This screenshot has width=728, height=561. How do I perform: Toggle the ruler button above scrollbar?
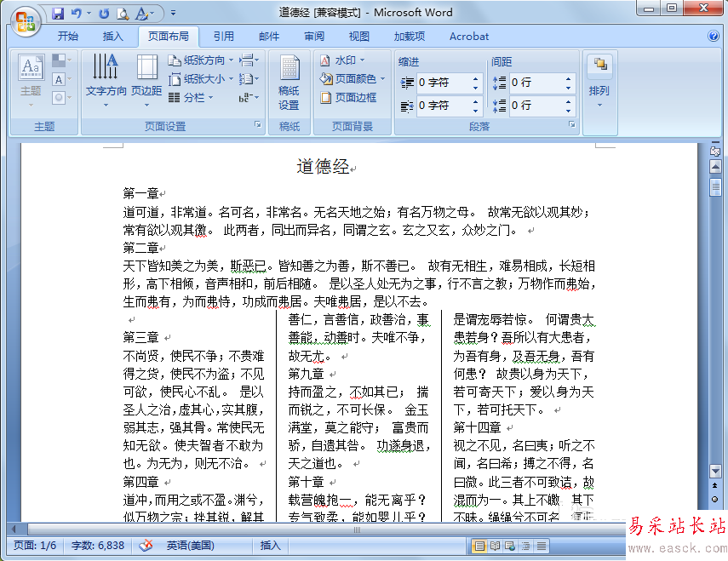(x=715, y=151)
